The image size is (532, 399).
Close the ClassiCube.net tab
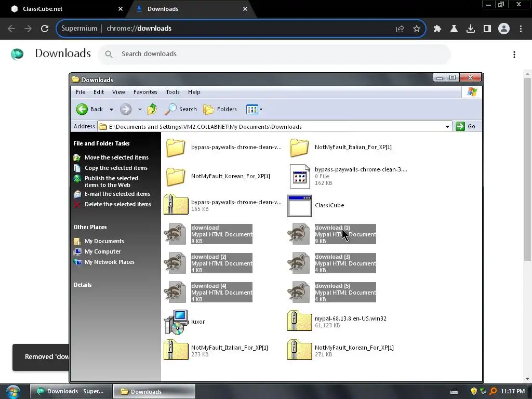point(121,9)
